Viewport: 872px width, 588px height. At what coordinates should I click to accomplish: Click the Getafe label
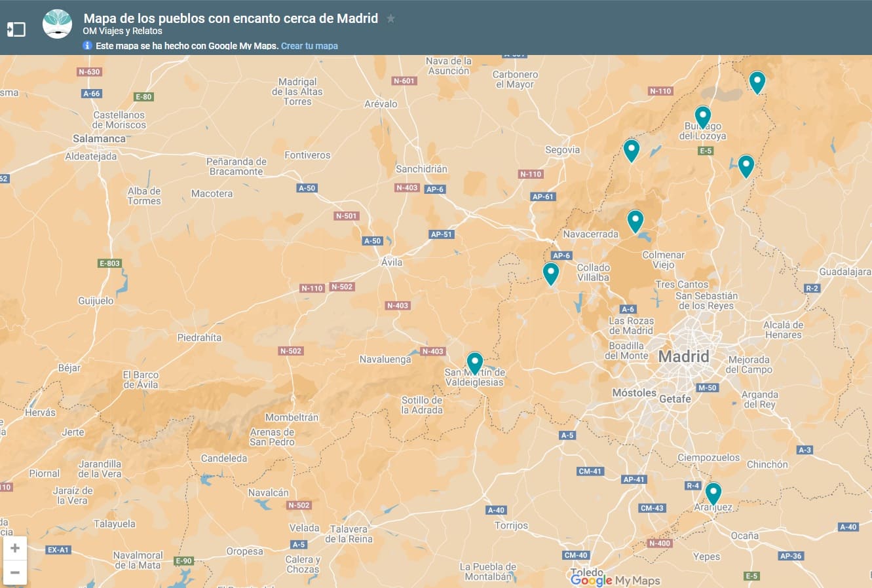[x=675, y=399]
